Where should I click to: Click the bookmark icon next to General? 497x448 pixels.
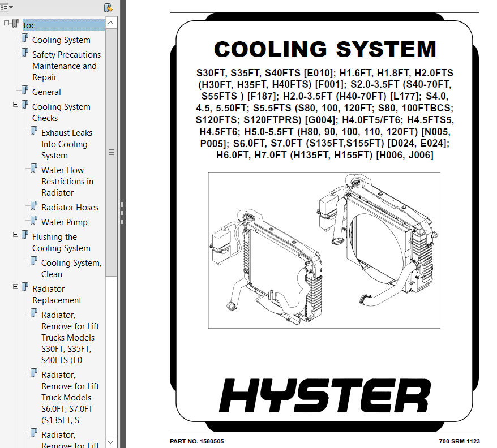pos(25,90)
